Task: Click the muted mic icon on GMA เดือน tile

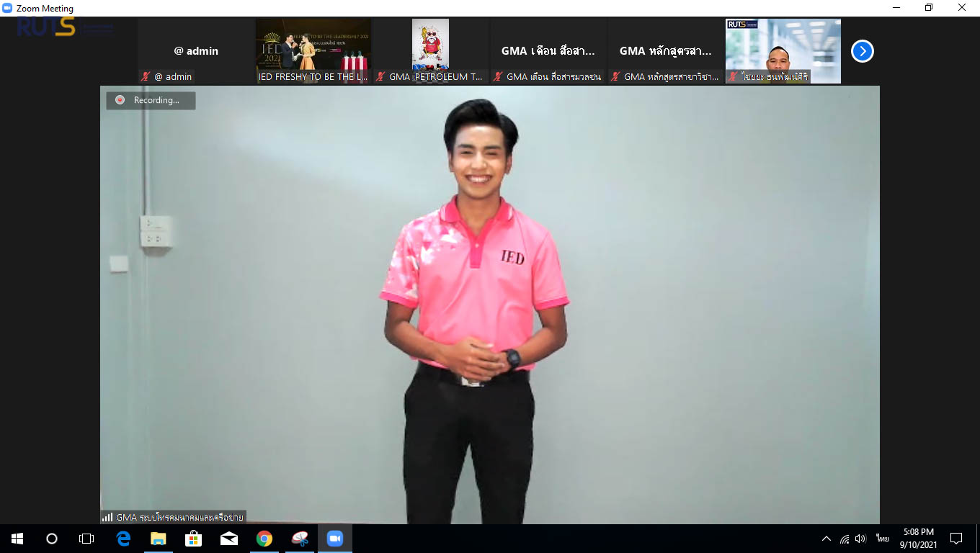Action: pos(498,76)
